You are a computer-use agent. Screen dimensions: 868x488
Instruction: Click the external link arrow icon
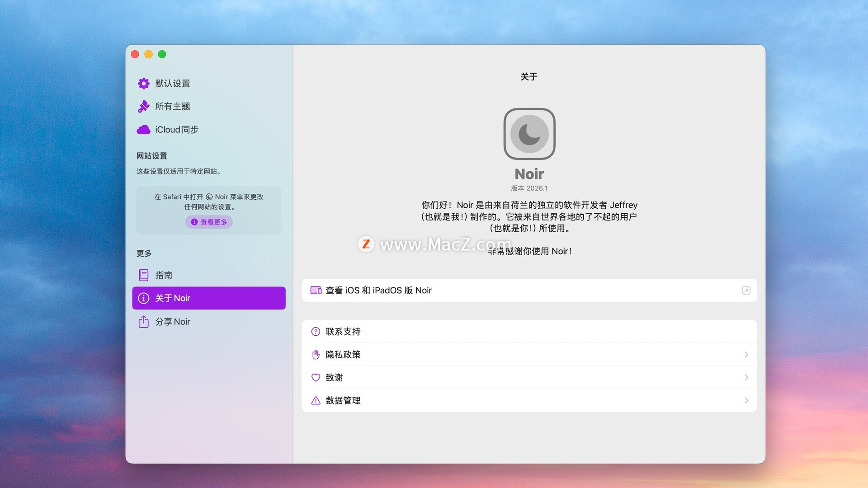[x=746, y=291]
